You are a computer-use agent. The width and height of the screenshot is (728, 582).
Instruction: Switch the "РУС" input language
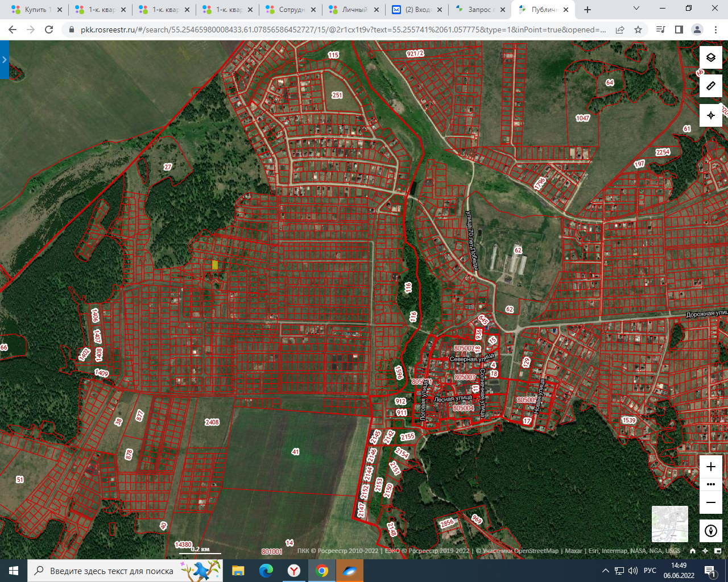click(650, 571)
